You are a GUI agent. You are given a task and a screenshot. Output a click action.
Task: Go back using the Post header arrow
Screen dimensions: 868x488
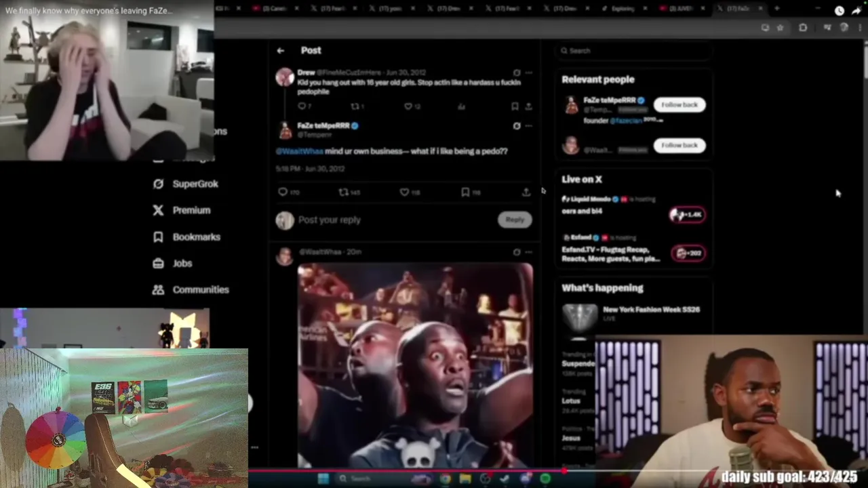coord(280,50)
